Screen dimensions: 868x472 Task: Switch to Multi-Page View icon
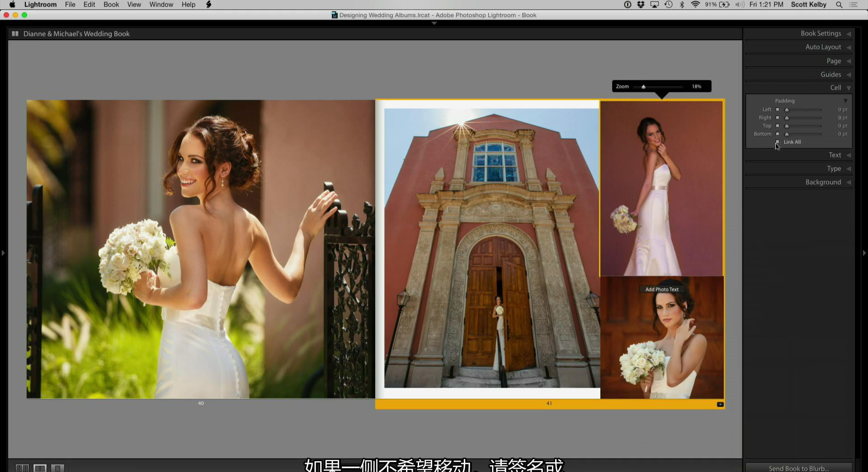[22, 468]
